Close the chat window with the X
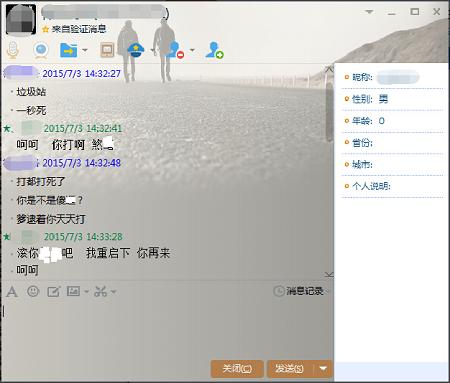Screen dimensions: 450x383 436,12
